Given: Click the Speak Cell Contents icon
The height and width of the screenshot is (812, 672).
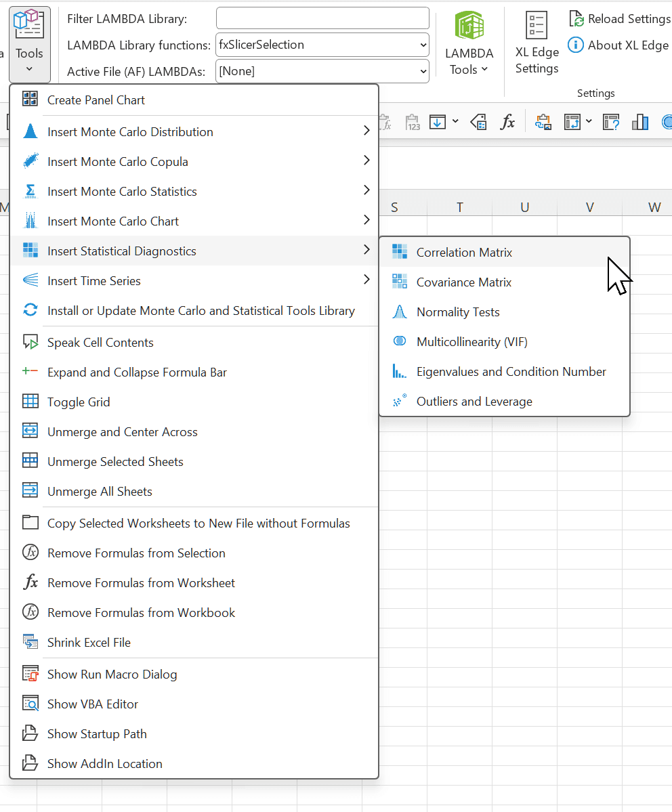Looking at the screenshot, I should tap(30, 342).
